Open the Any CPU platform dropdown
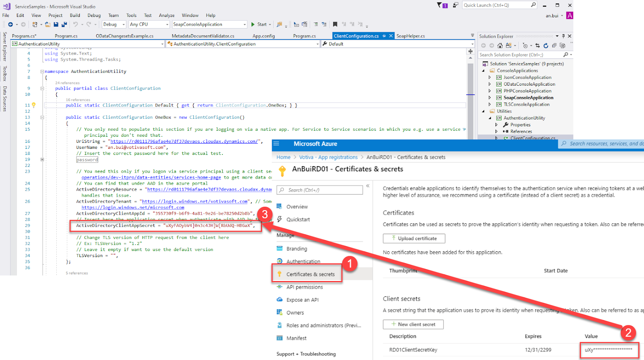Image resolution: width=644 pixels, height=360 pixels. (149, 25)
